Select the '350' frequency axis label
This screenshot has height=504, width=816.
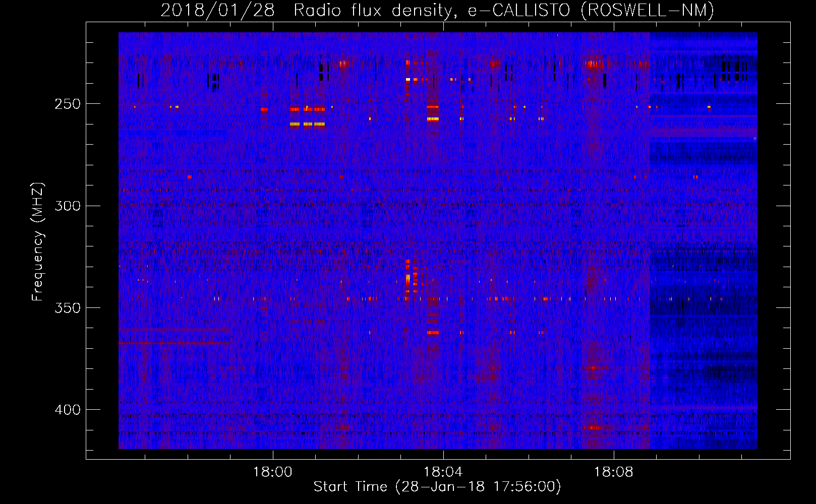click(x=67, y=308)
